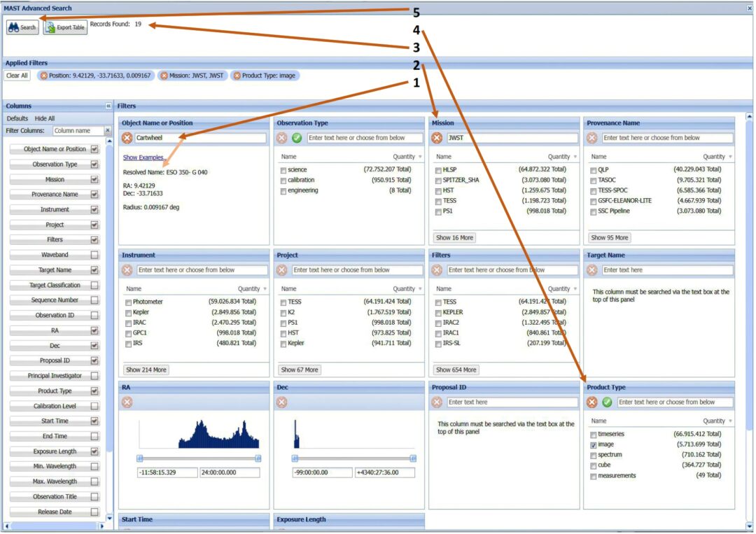Clear the JWST Mission filter entry
The width and height of the screenshot is (756, 534).
coord(437,138)
